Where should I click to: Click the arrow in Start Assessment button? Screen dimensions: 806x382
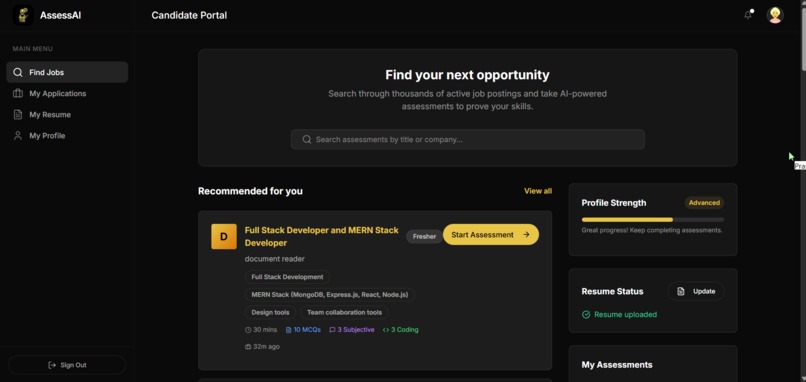point(526,234)
